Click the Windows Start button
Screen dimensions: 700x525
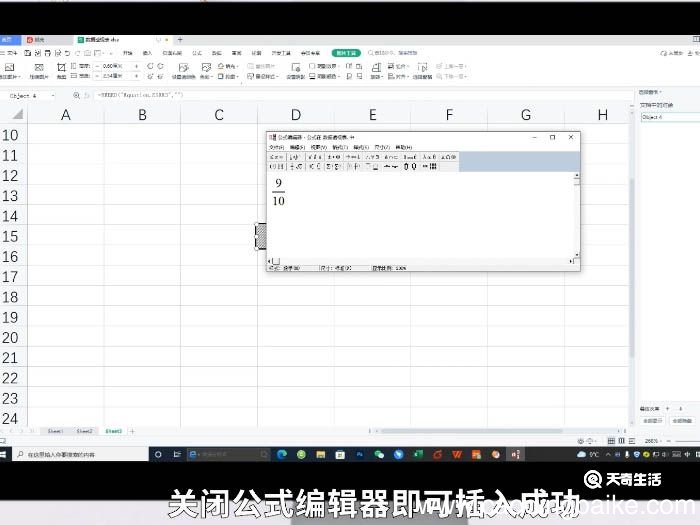click(x=3, y=454)
